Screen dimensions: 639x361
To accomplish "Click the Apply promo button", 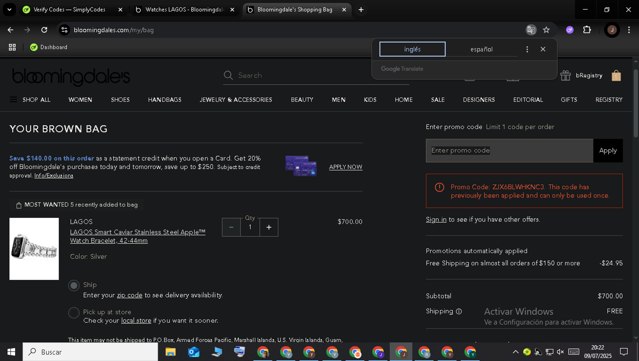I will (x=608, y=151).
